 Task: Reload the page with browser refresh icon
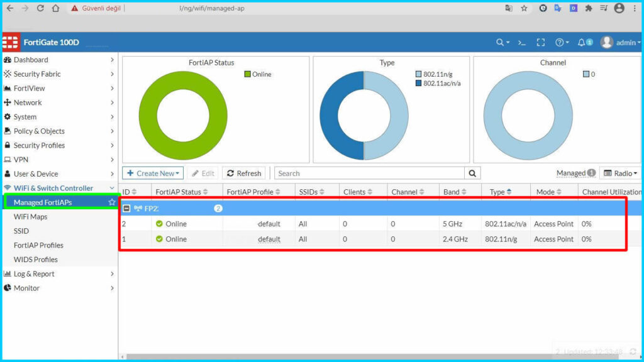click(40, 8)
